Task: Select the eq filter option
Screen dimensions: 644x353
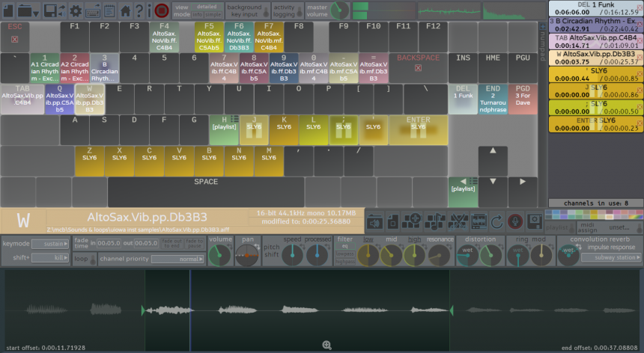Action: (x=345, y=246)
